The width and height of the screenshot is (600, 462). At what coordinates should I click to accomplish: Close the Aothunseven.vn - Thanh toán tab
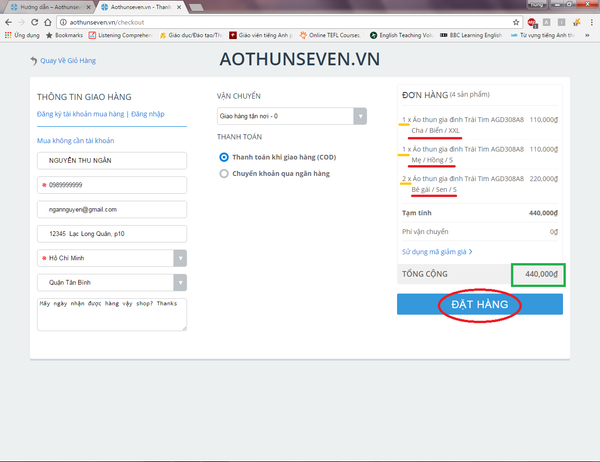click(x=179, y=7)
